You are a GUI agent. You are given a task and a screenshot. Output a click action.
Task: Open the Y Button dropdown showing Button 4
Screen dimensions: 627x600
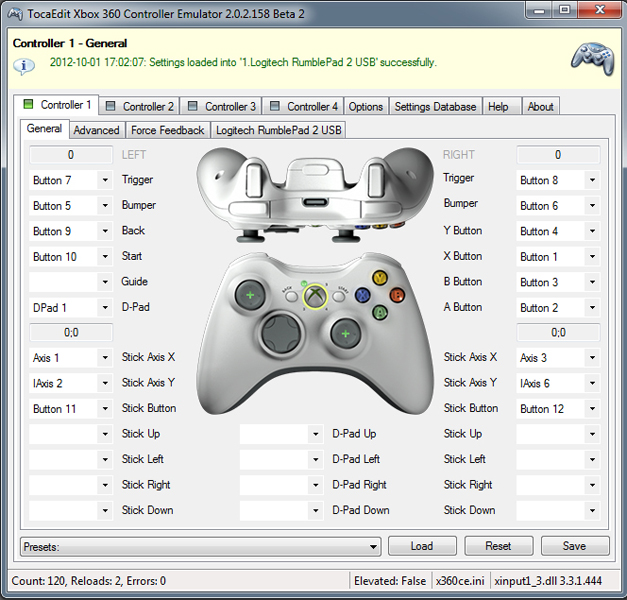558,231
